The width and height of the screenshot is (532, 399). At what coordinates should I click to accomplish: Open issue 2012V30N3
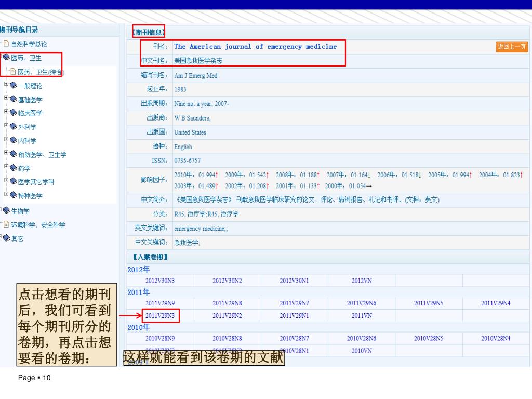click(x=160, y=281)
